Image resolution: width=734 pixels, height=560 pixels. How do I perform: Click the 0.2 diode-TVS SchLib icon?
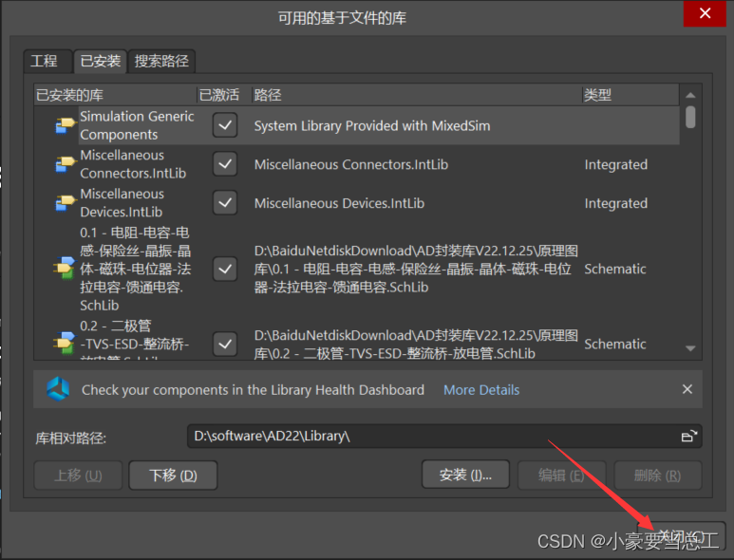pyautogui.click(x=65, y=344)
